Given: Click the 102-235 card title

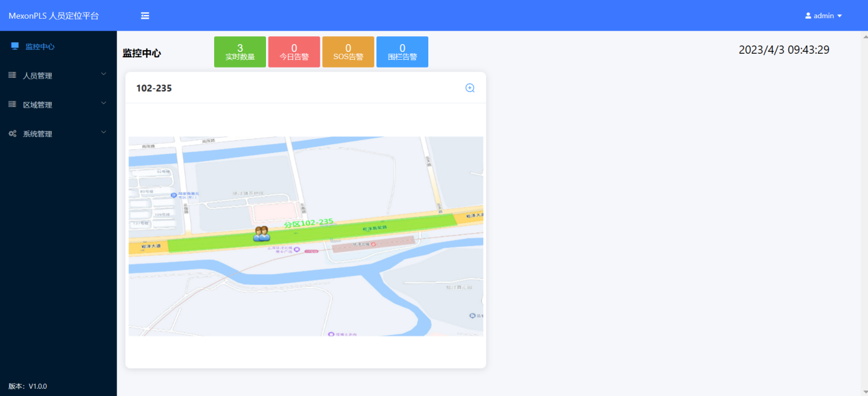Looking at the screenshot, I should pos(154,88).
